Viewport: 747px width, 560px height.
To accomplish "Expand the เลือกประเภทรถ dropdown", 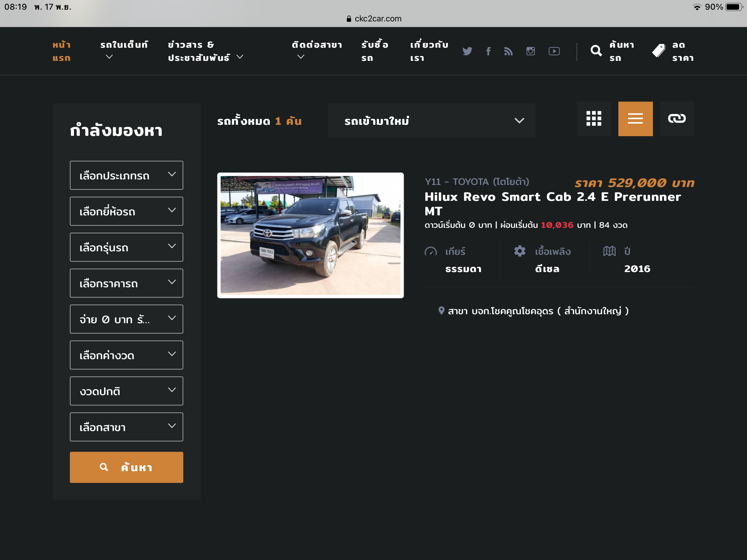I will 126,175.
